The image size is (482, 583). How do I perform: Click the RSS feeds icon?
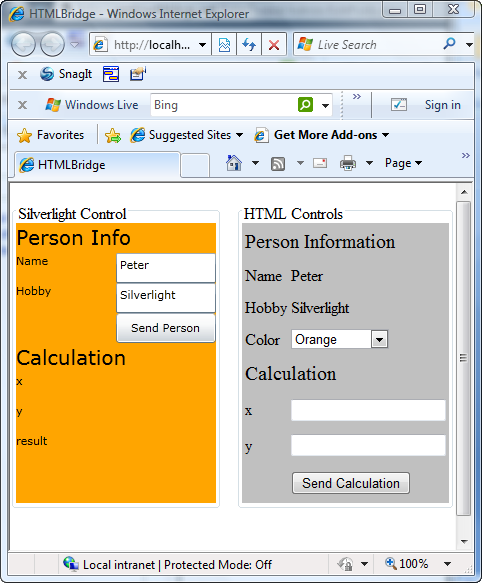[278, 163]
